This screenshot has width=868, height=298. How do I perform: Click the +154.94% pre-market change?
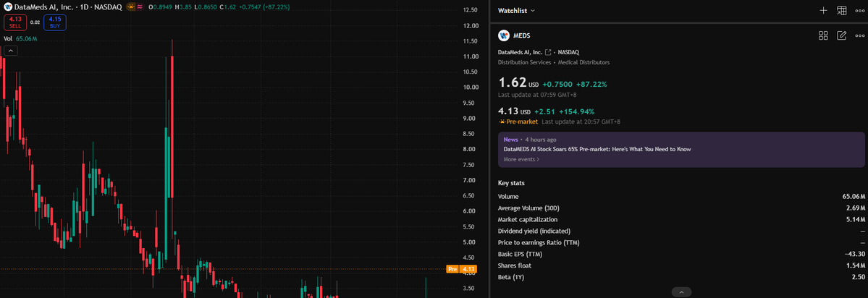[x=576, y=111]
